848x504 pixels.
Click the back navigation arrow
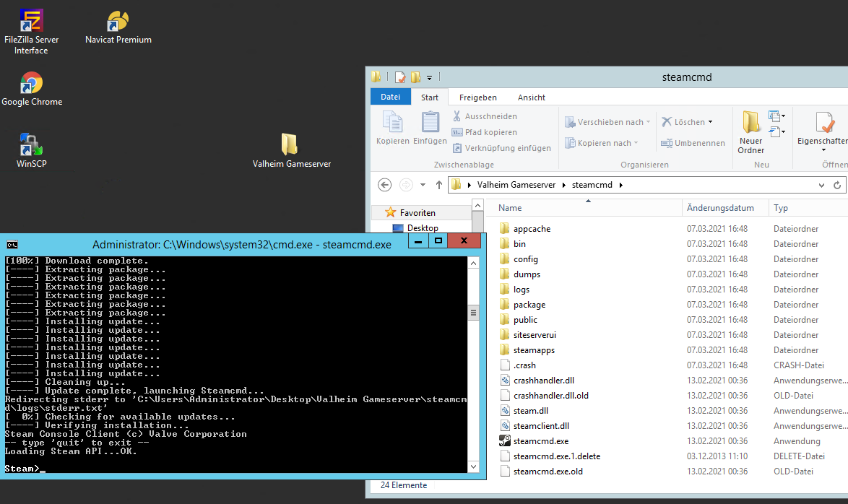click(384, 184)
